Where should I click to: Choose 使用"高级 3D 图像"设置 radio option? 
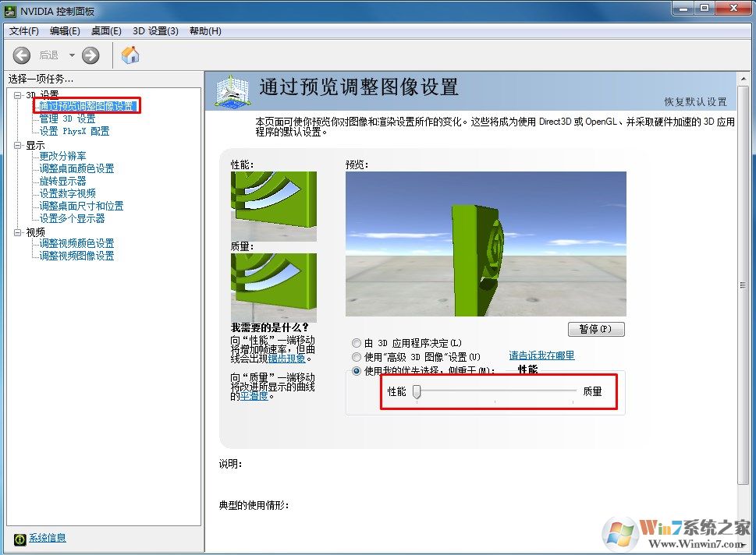(357, 357)
